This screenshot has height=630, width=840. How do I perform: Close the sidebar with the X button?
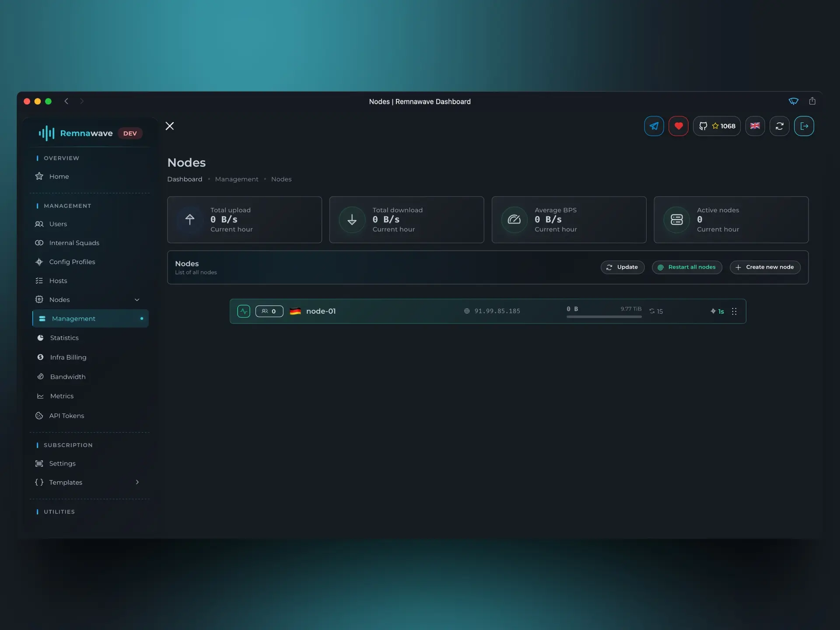[170, 126]
